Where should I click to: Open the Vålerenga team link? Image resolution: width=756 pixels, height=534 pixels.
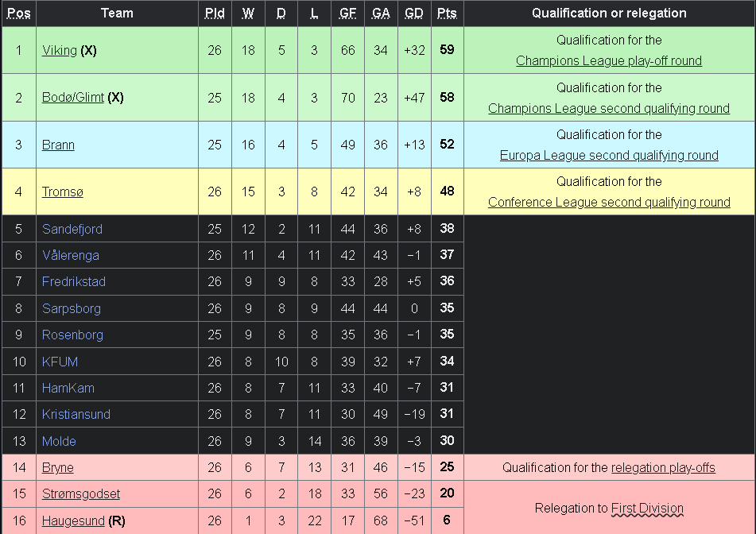coord(71,255)
